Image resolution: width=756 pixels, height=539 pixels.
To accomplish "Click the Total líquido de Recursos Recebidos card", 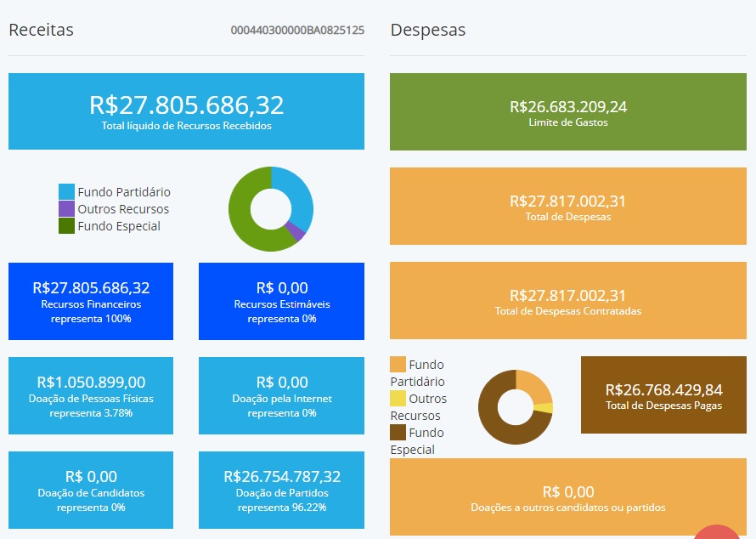I will click(x=186, y=111).
